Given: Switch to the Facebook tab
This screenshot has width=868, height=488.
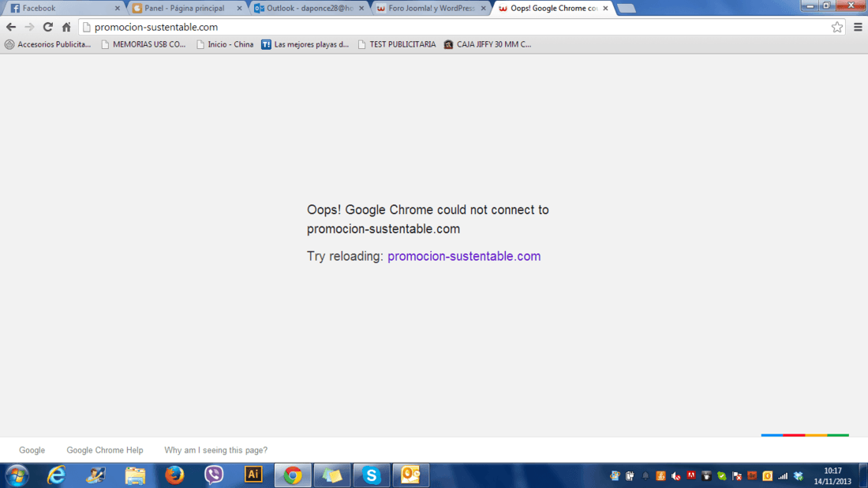Looking at the screenshot, I should coord(64,9).
